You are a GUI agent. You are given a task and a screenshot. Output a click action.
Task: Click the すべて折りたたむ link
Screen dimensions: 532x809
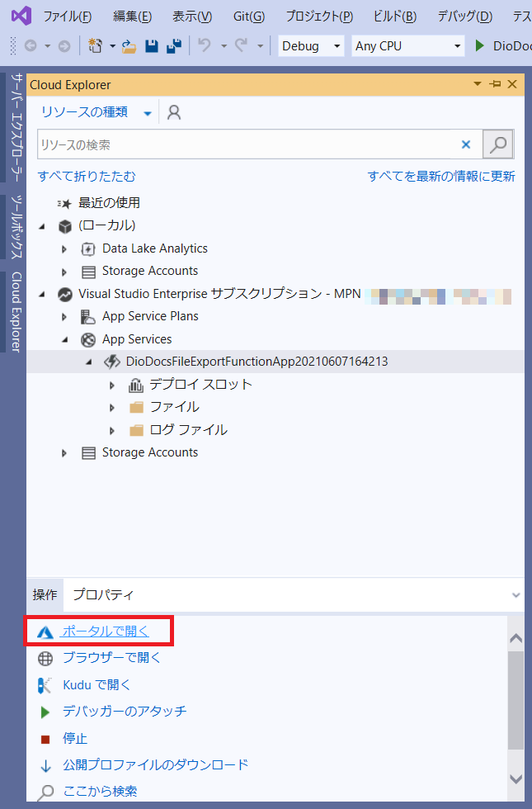(x=87, y=176)
